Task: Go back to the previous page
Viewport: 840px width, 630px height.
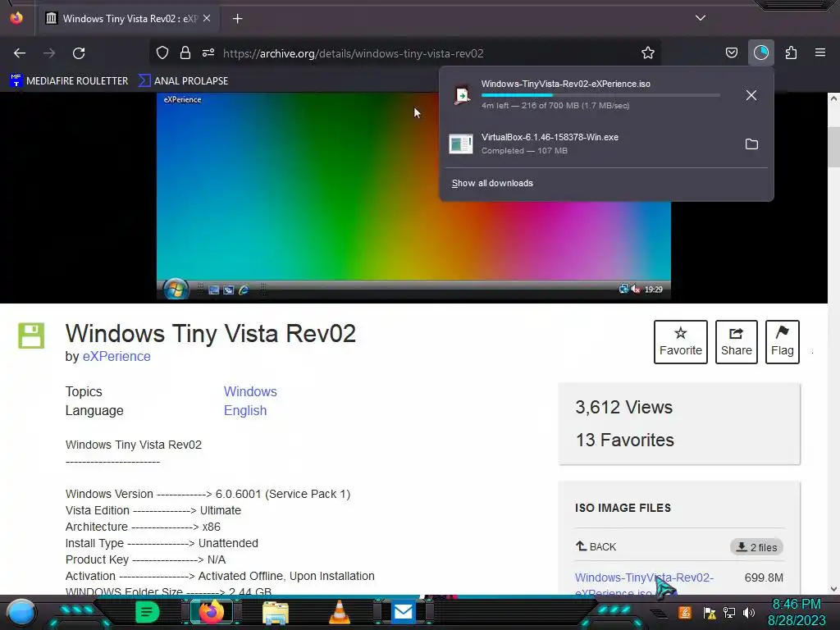Action: coord(20,53)
